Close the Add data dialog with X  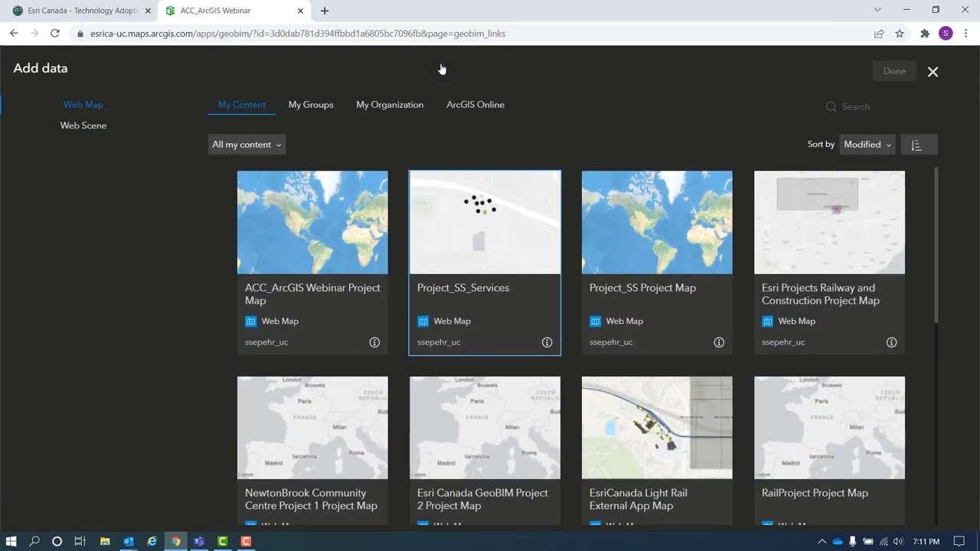933,72
